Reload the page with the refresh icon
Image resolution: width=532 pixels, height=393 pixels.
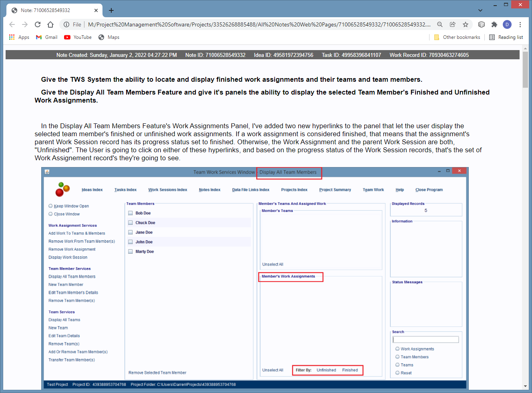pos(38,24)
